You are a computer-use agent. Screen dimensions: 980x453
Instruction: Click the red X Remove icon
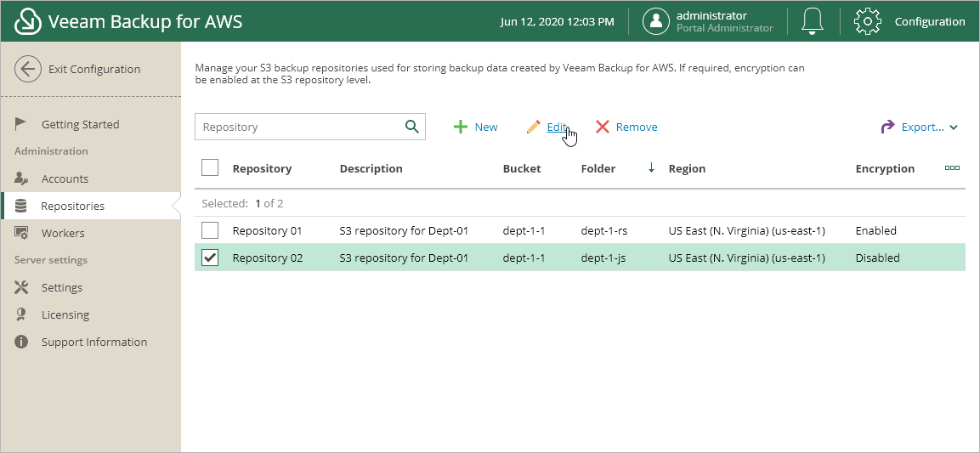[602, 127]
